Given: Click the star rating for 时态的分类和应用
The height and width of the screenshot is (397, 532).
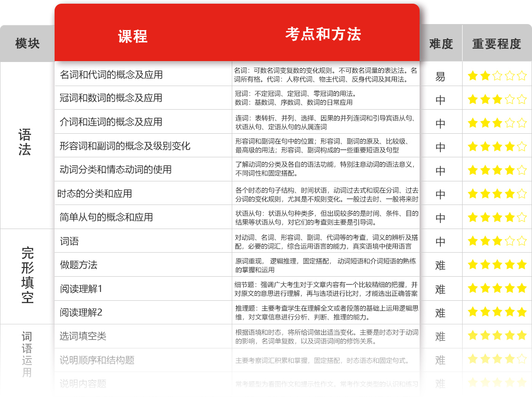Looking at the screenshot, I should click(x=497, y=194).
